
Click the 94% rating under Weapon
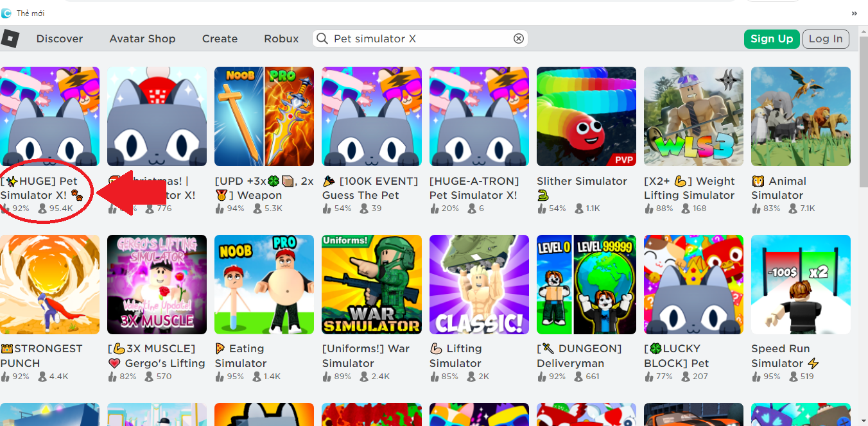pyautogui.click(x=229, y=209)
